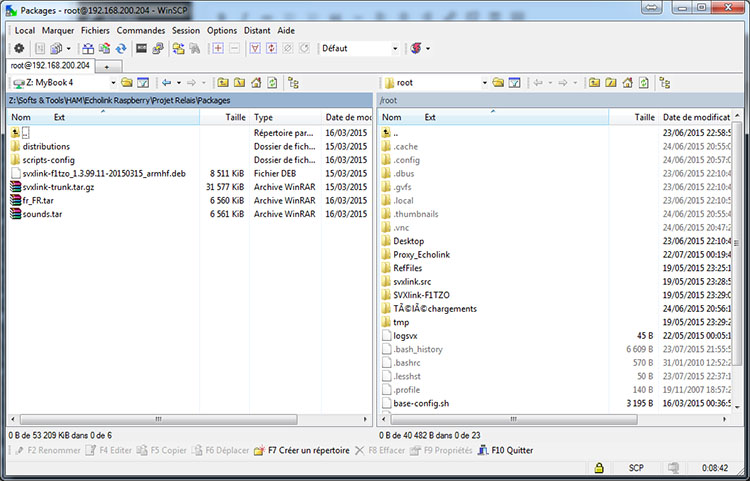Click the synchronize browsing blue arrows icon
750x481 pixels.
(x=121, y=48)
